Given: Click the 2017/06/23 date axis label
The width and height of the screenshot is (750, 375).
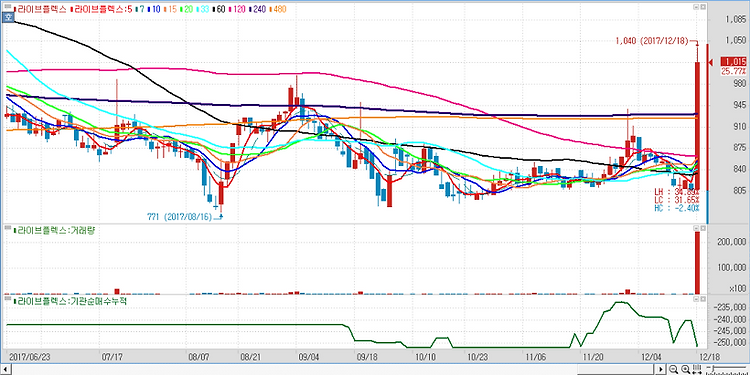Looking at the screenshot, I should [x=30, y=357].
